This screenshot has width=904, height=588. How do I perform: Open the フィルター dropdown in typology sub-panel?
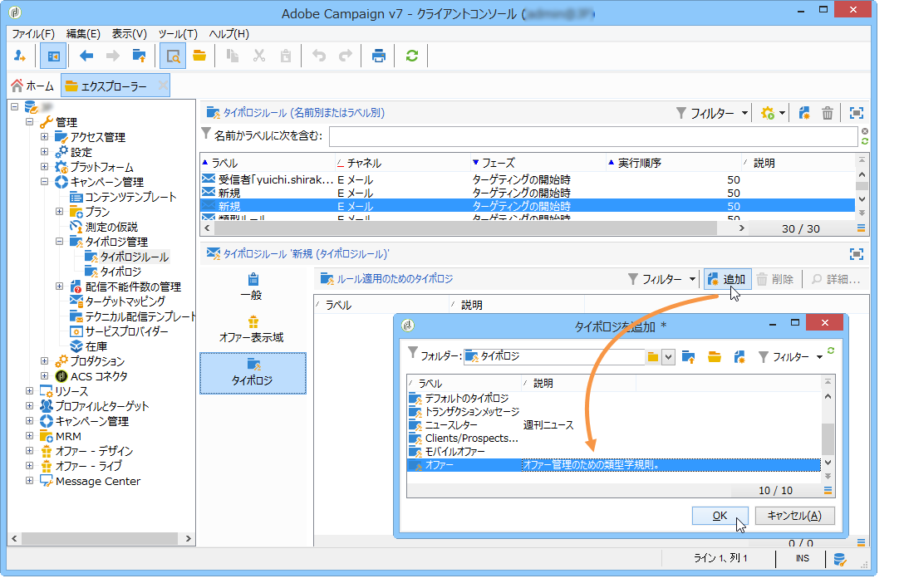coord(662,279)
